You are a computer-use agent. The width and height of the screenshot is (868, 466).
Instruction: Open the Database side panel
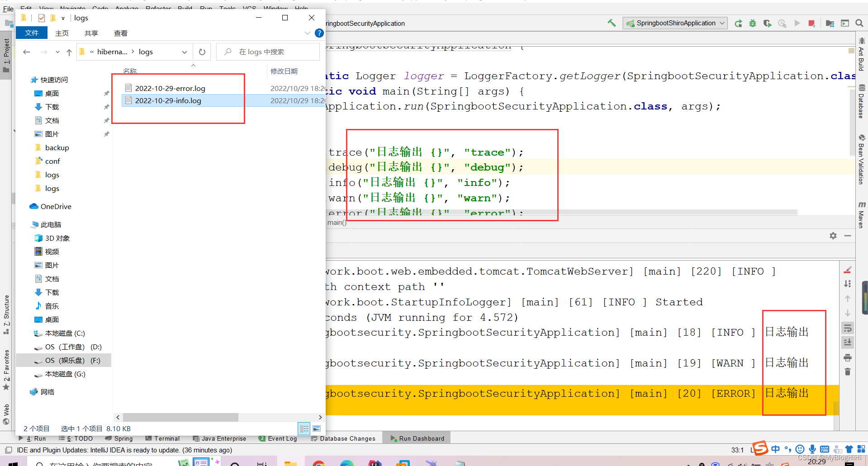[x=861, y=101]
